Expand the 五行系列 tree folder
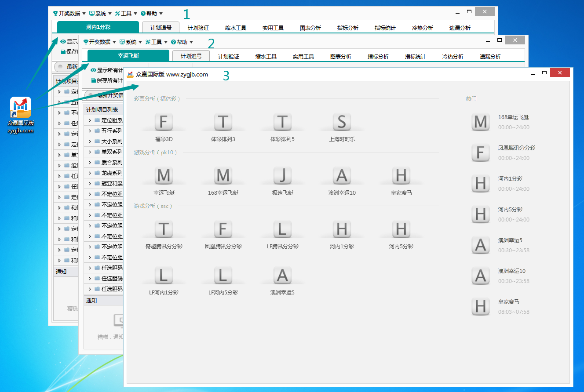This screenshot has height=392, width=584. (90, 131)
